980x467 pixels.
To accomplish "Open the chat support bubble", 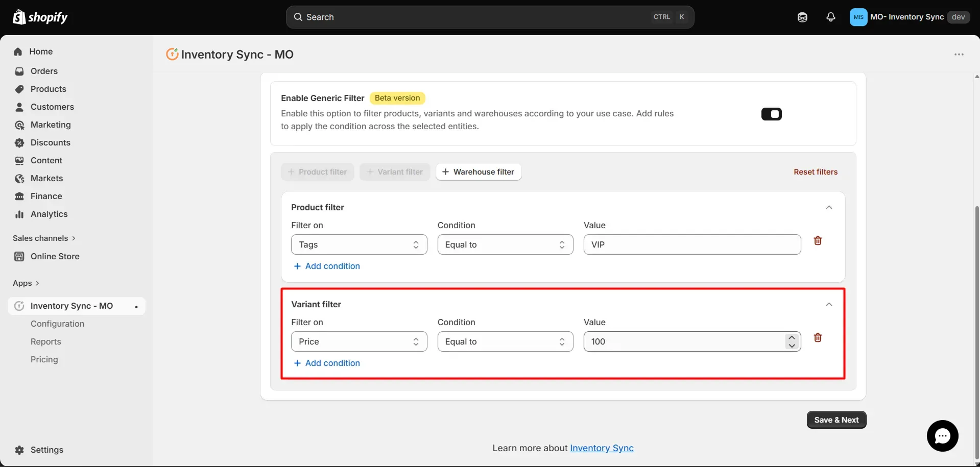I will pos(942,436).
